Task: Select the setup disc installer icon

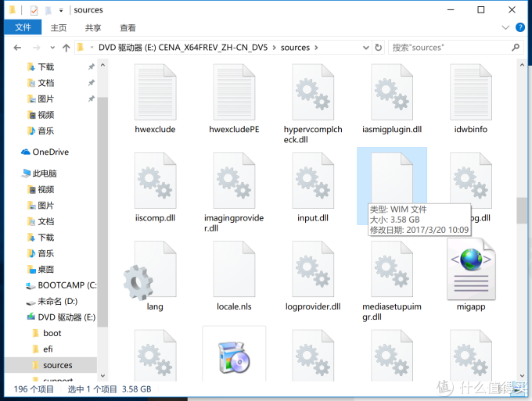Action: 234,357
